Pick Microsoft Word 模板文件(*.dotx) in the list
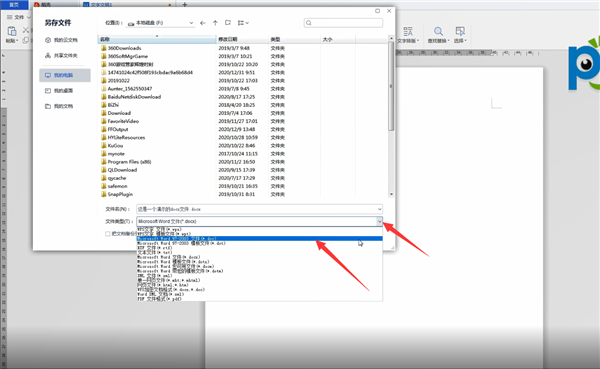Viewport: 600px width, 369px height. (259, 261)
